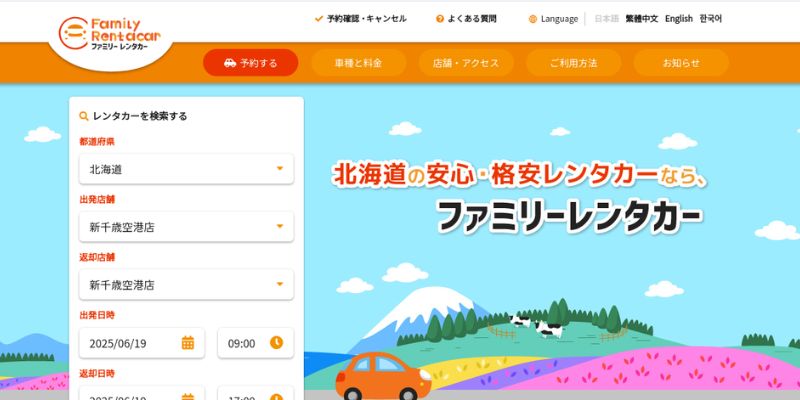The width and height of the screenshot is (800, 400).
Task: Click the calendar icon for 出発日時
Action: click(x=188, y=343)
